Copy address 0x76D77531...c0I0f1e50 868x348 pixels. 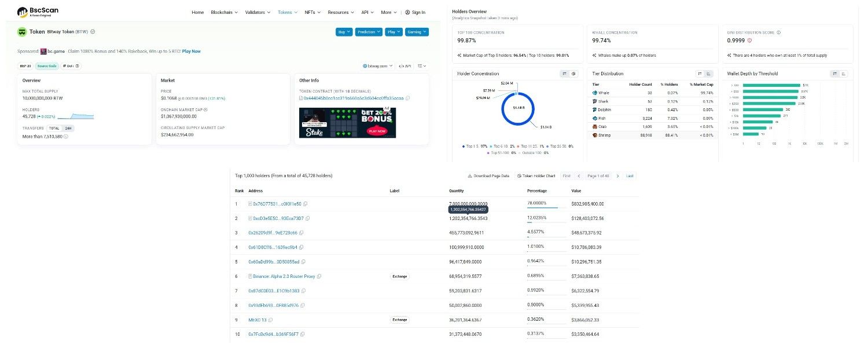[305, 204]
